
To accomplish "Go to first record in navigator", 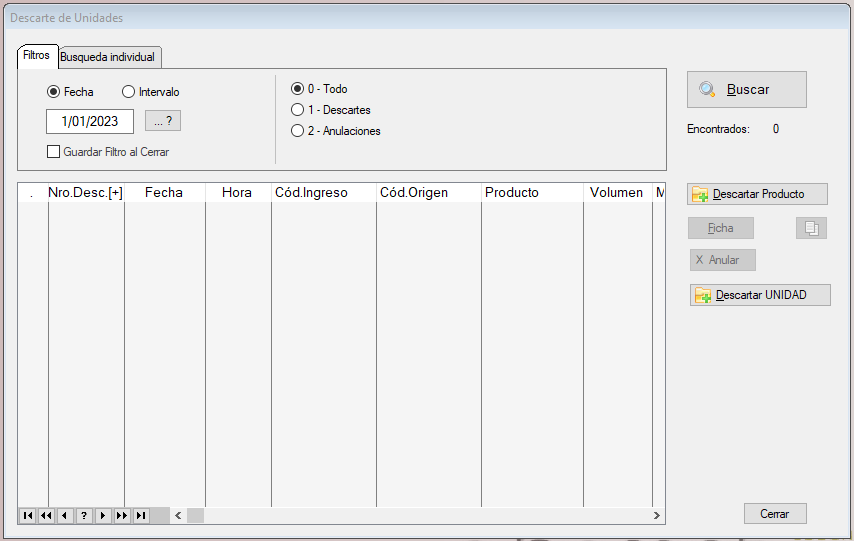I will click(27, 515).
